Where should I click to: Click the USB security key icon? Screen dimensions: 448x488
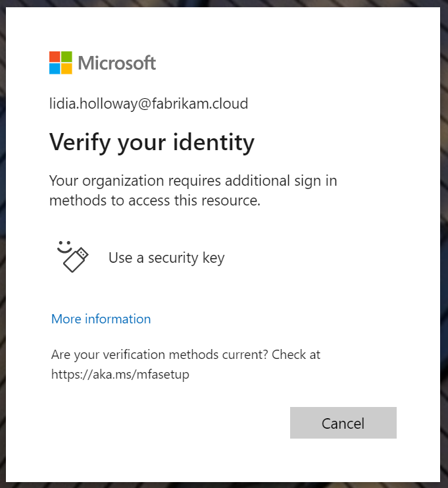pos(75,259)
